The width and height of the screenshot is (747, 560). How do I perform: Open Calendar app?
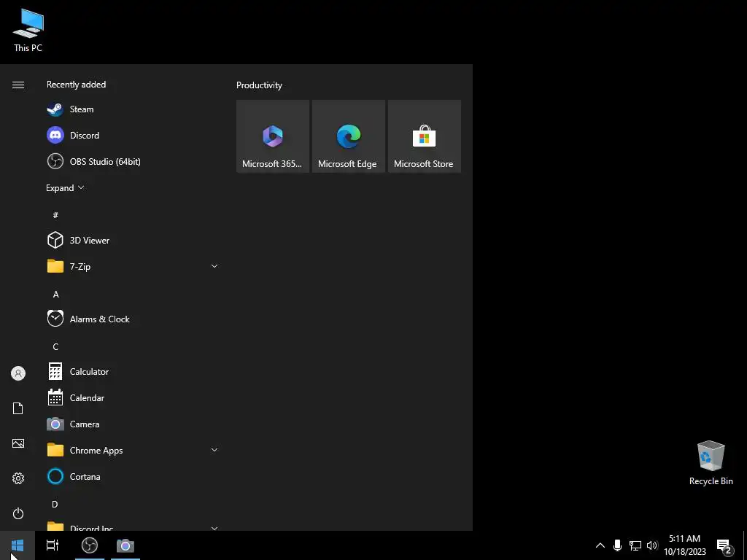pyautogui.click(x=132, y=397)
